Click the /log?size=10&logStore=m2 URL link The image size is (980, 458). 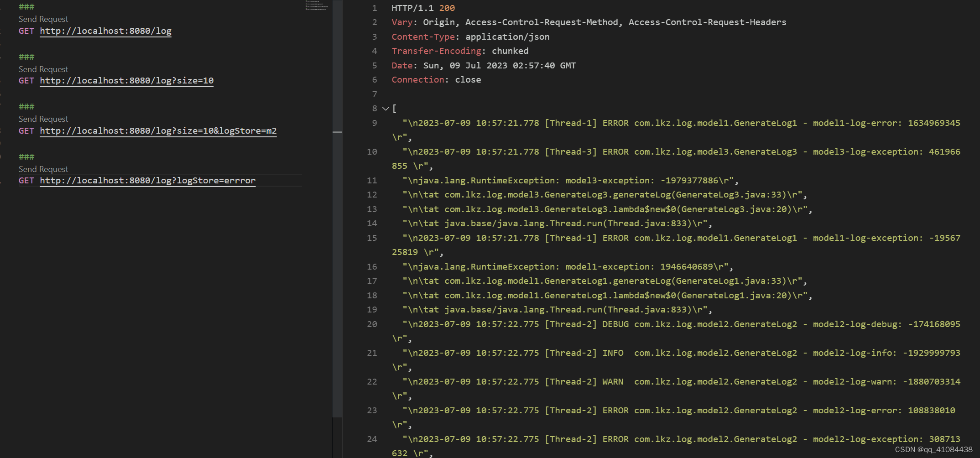coord(158,130)
